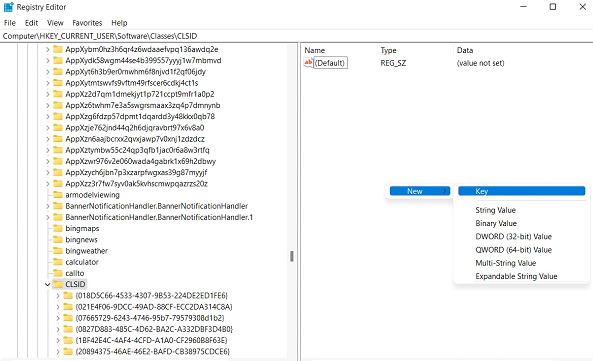The image size is (593, 361).
Task: Click folder icon of bingweather key
Action: pos(57,251)
